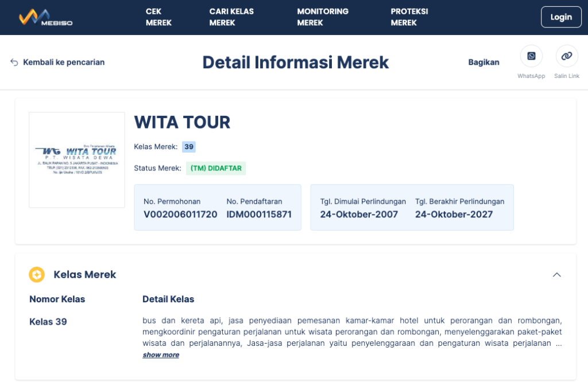Click the Bagikan label
The image size is (588, 382).
click(x=483, y=62)
